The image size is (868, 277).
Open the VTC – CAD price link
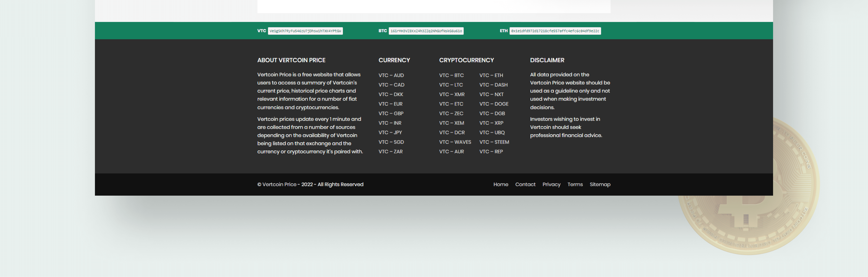391,85
